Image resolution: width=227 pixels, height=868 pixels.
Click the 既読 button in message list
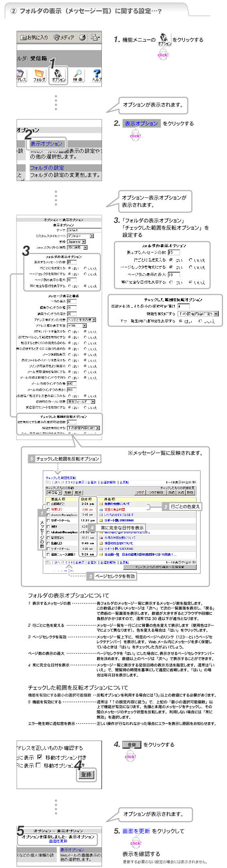point(171,492)
